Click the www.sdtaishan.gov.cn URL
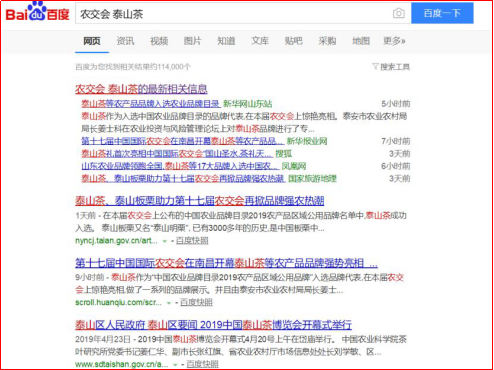 pos(121,364)
